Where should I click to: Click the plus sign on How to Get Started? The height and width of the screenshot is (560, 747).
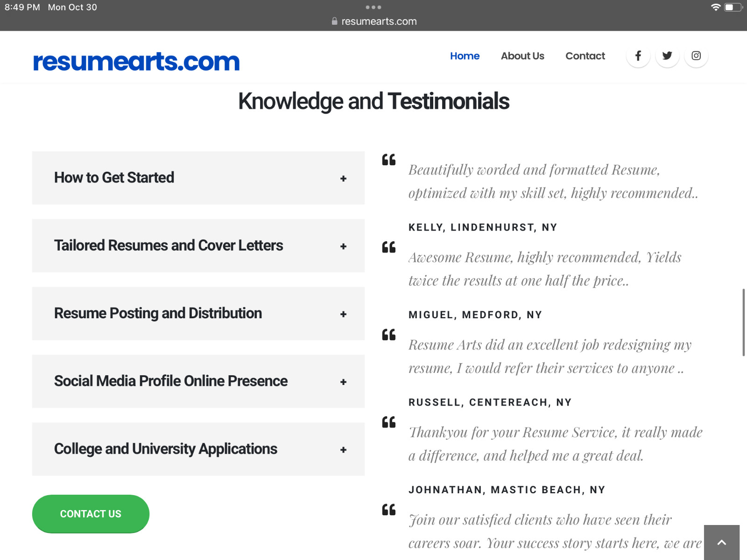[343, 179]
